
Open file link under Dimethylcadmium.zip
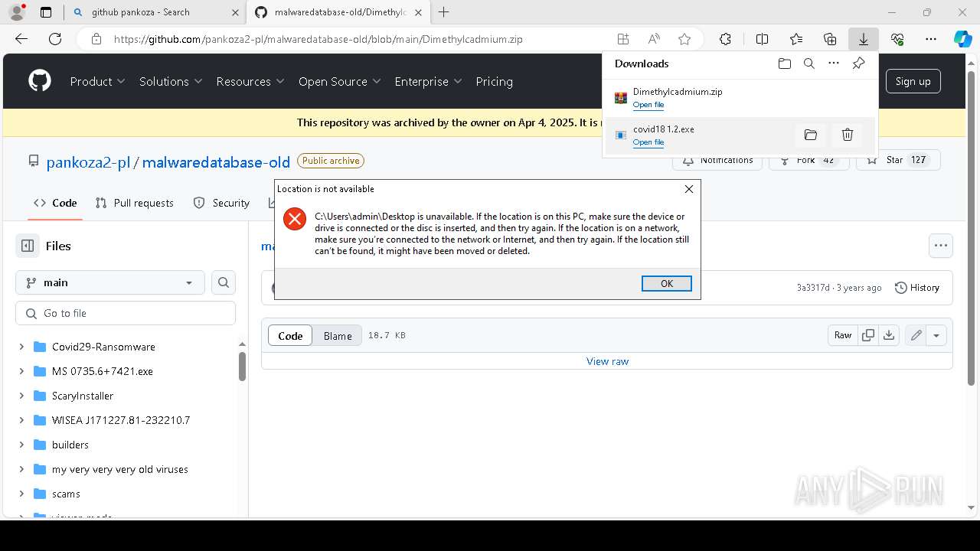point(648,105)
